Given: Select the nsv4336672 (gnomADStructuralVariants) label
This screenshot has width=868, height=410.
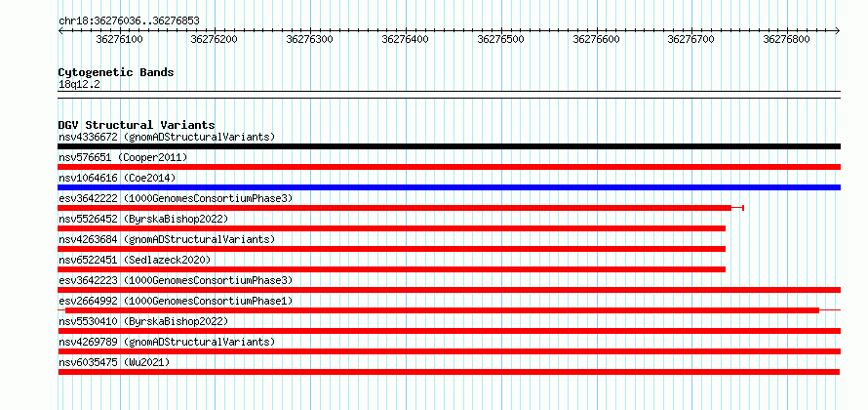Looking at the screenshot, I should pos(167,137).
